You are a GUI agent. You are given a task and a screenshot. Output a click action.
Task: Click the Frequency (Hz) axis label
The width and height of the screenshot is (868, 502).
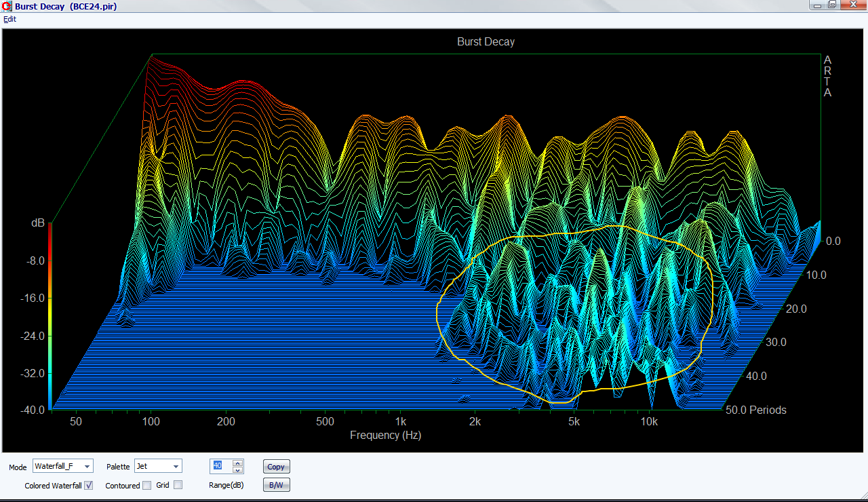[x=385, y=436]
